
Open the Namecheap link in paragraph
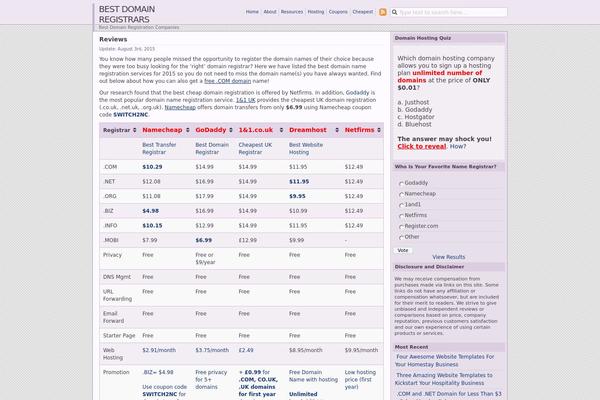coord(180,107)
